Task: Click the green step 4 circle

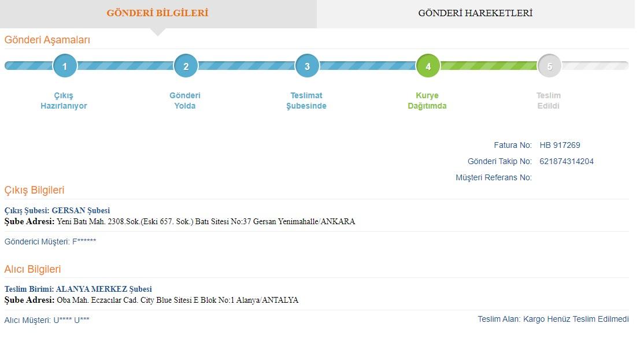Action: tap(428, 66)
